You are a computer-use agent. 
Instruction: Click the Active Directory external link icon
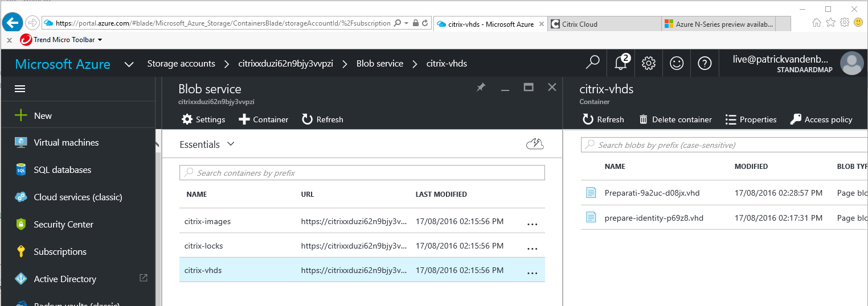point(144,278)
